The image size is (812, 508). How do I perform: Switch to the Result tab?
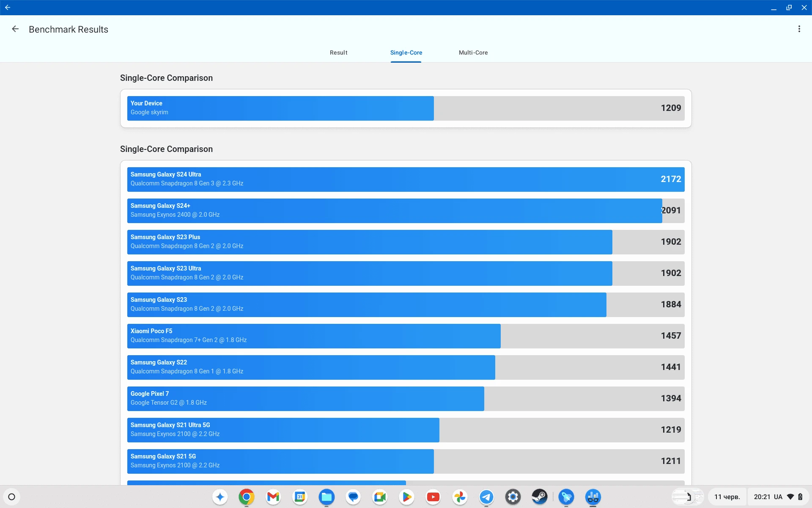click(338, 52)
